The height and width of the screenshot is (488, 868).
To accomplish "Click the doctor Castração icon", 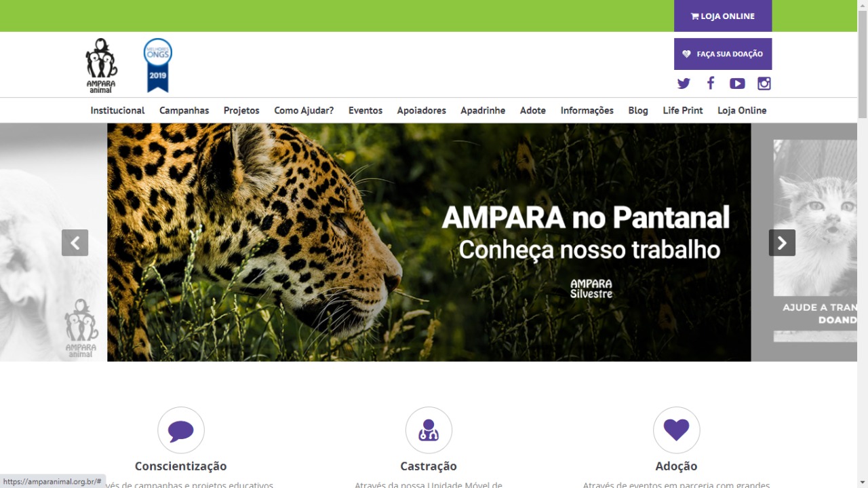I will 429,430.
